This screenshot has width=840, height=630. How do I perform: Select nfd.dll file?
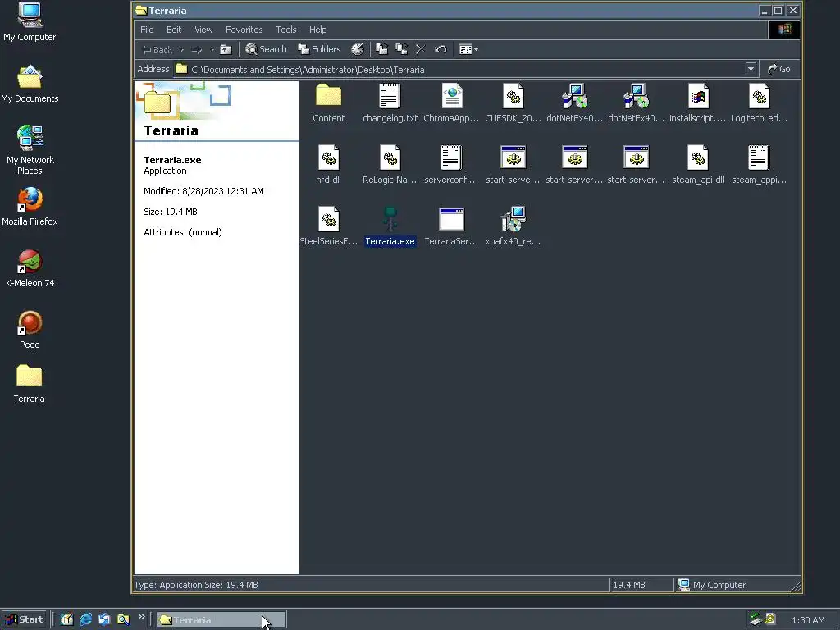coord(328,165)
